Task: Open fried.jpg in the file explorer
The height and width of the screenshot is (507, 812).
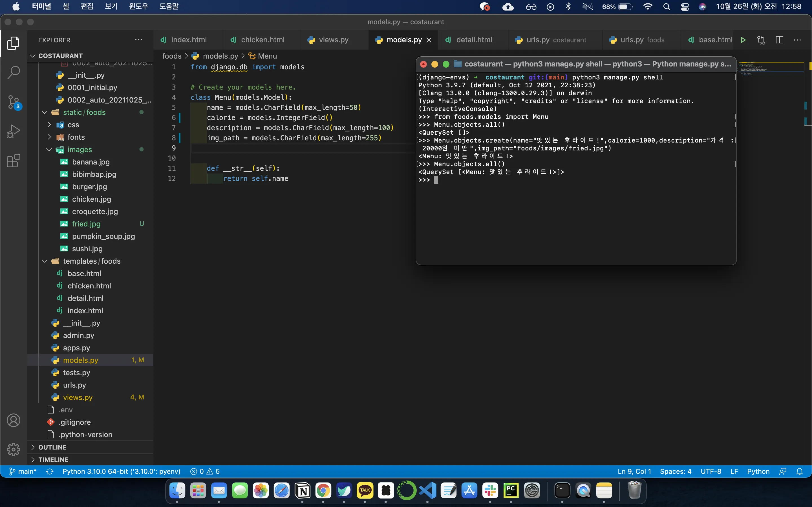Action: [86, 224]
